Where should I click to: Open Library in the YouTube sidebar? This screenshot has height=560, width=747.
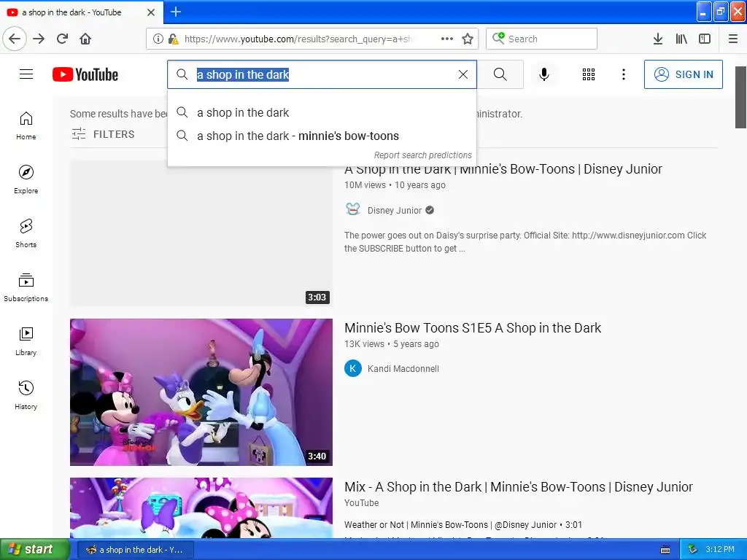26,341
